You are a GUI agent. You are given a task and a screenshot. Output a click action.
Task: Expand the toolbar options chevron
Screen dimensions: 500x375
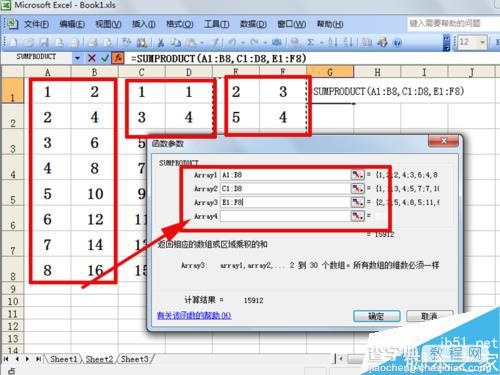[446, 43]
